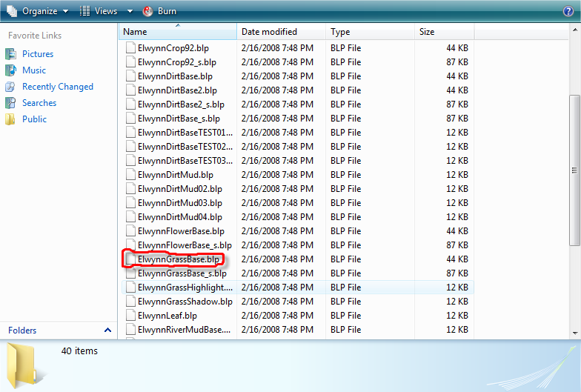Click the vertical scrollbar thumb
581x392 pixels.
tap(575, 170)
